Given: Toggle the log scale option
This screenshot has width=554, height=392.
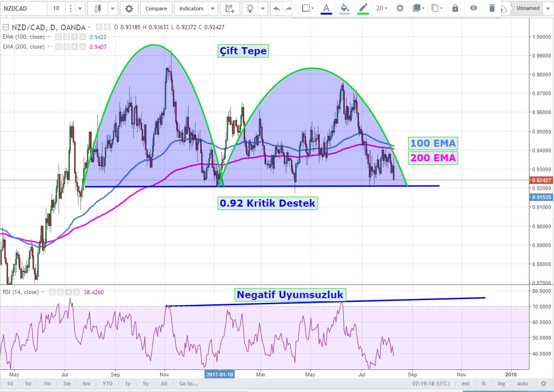Looking at the screenshot, I should point(501,384).
